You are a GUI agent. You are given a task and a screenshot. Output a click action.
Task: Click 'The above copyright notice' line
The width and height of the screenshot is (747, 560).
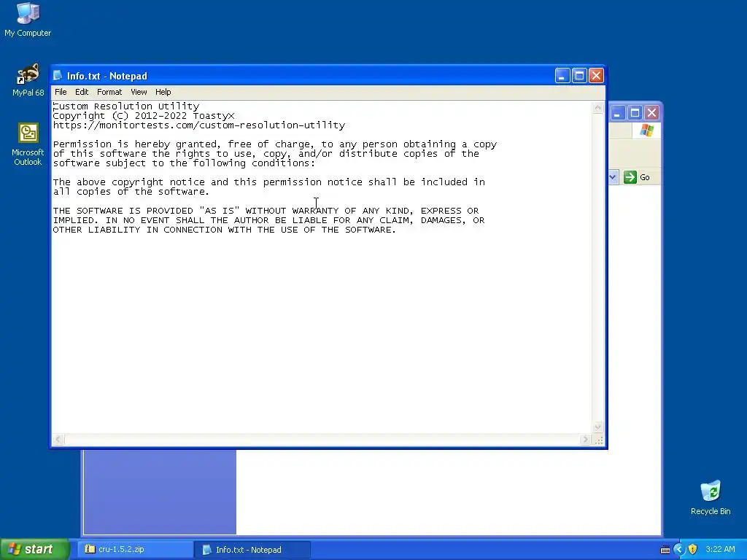click(268, 182)
